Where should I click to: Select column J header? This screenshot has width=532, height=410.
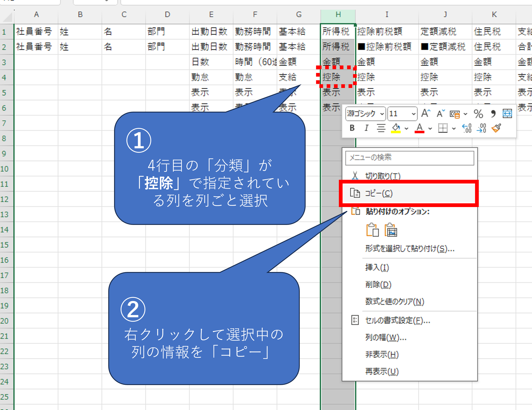(x=445, y=15)
